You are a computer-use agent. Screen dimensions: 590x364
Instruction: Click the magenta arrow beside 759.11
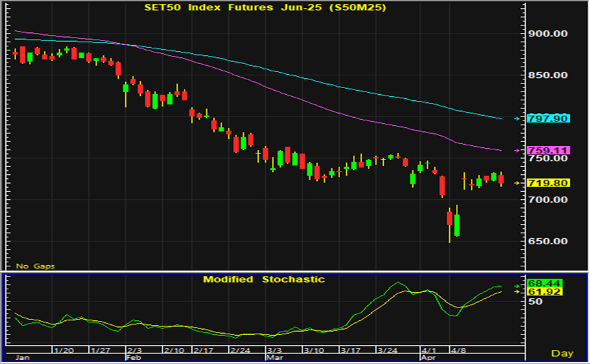(x=517, y=151)
